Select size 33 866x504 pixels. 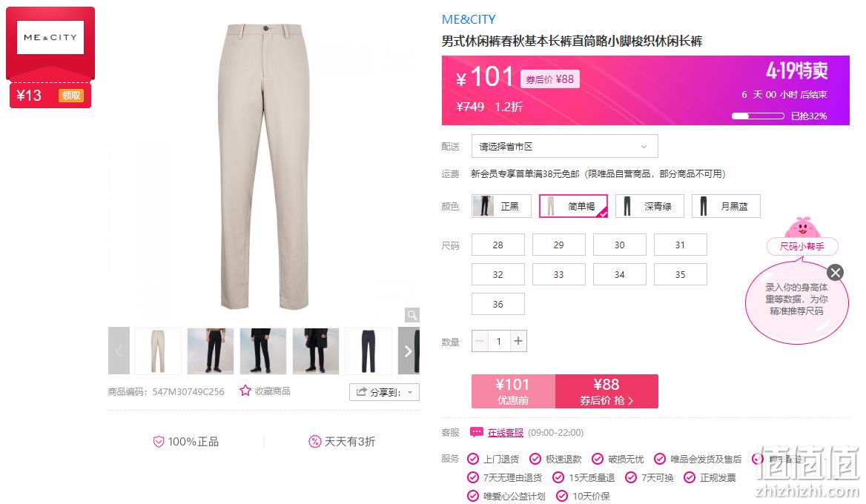(559, 274)
